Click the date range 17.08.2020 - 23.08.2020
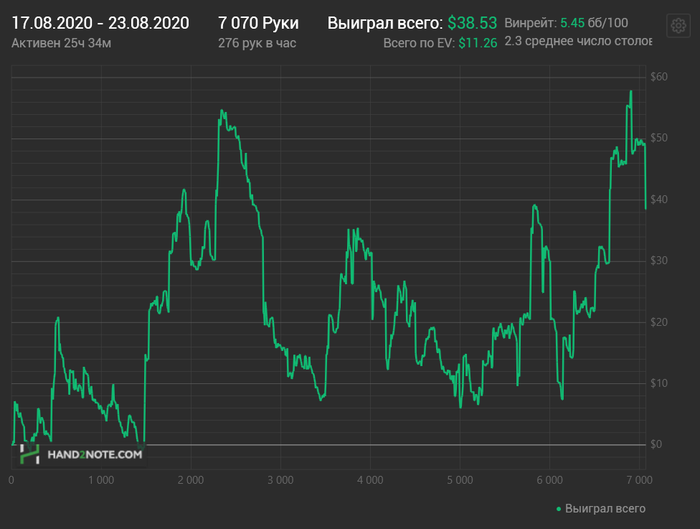This screenshot has height=529, width=700. 100,23
